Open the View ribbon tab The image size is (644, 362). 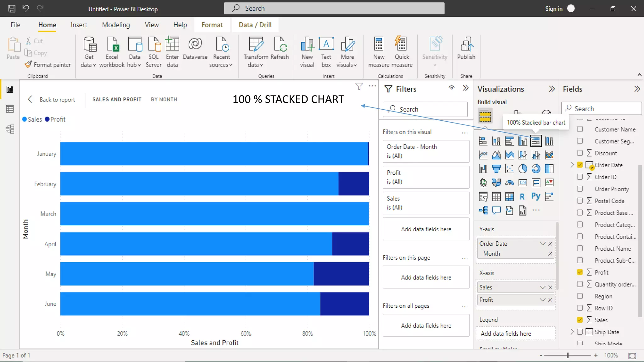pos(152,25)
